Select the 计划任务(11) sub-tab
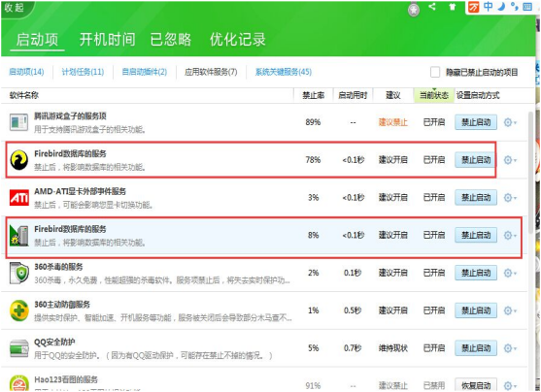 83,72
